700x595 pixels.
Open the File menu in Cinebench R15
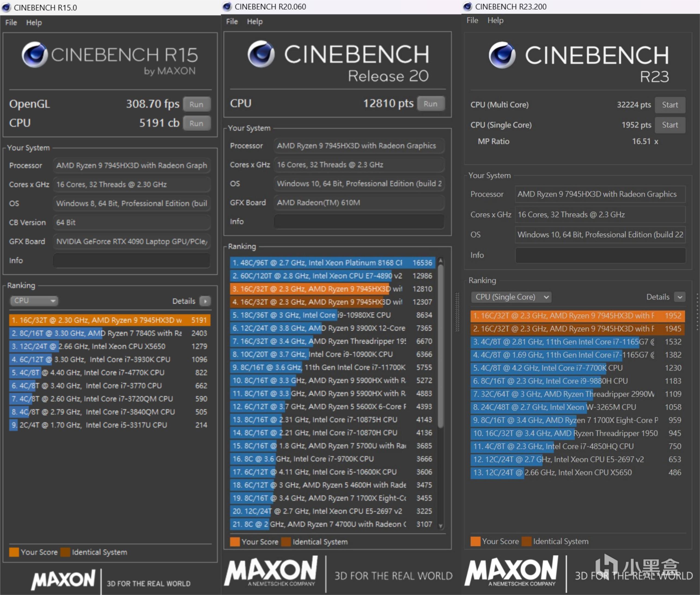click(11, 23)
